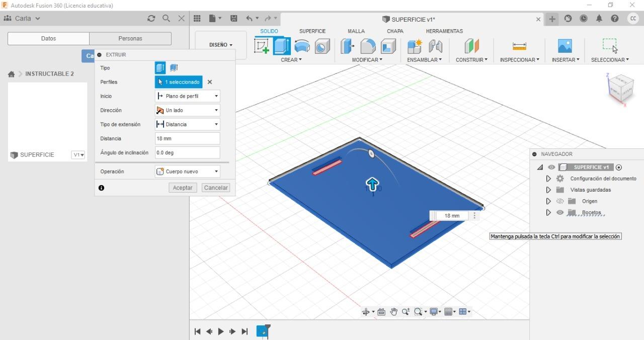This screenshot has width=644, height=340.
Task: Open the Operación dropdown
Action: click(x=187, y=172)
